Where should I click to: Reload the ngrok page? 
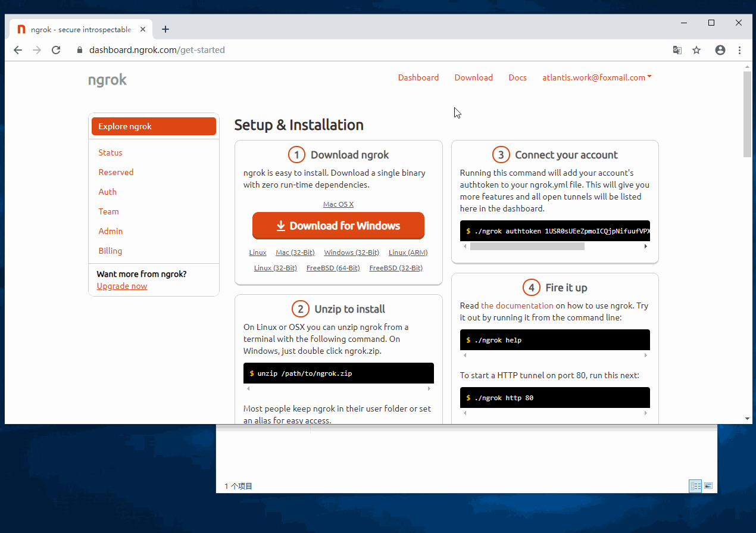pos(56,50)
